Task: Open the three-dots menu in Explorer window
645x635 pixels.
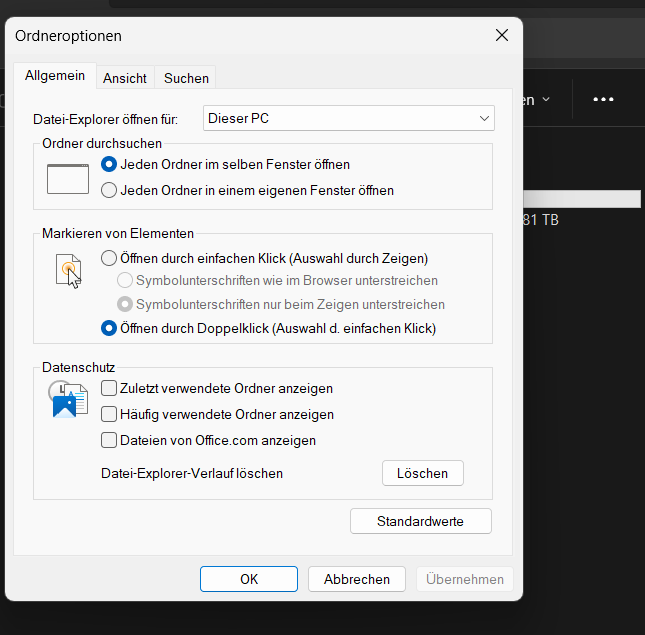Action: pos(603,99)
